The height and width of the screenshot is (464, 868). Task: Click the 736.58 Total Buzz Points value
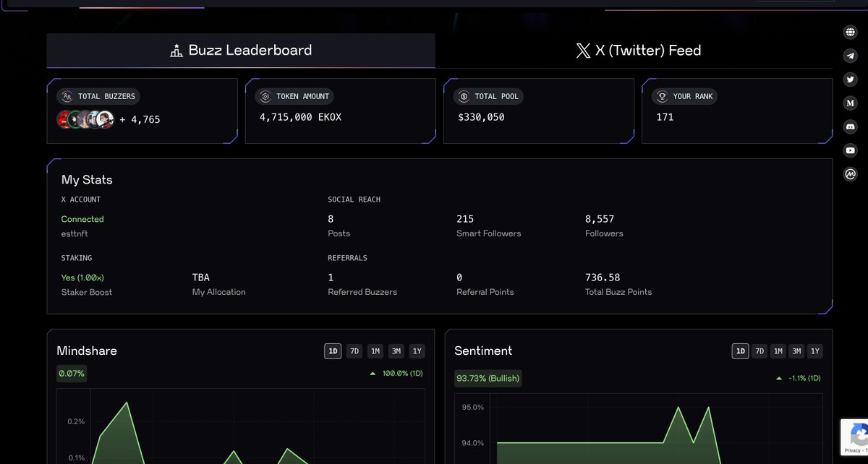pyautogui.click(x=603, y=278)
